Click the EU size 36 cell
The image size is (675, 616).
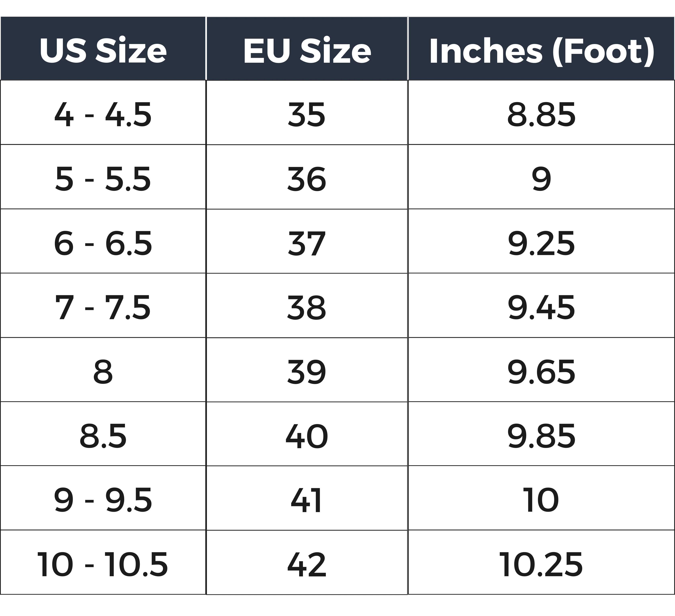click(x=307, y=179)
